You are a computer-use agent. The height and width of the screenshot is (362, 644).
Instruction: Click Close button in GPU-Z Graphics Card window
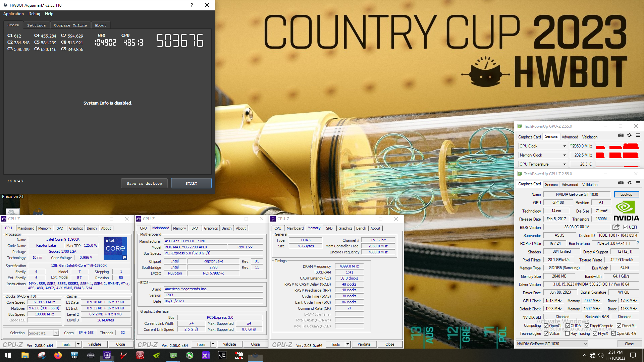pyautogui.click(x=629, y=344)
